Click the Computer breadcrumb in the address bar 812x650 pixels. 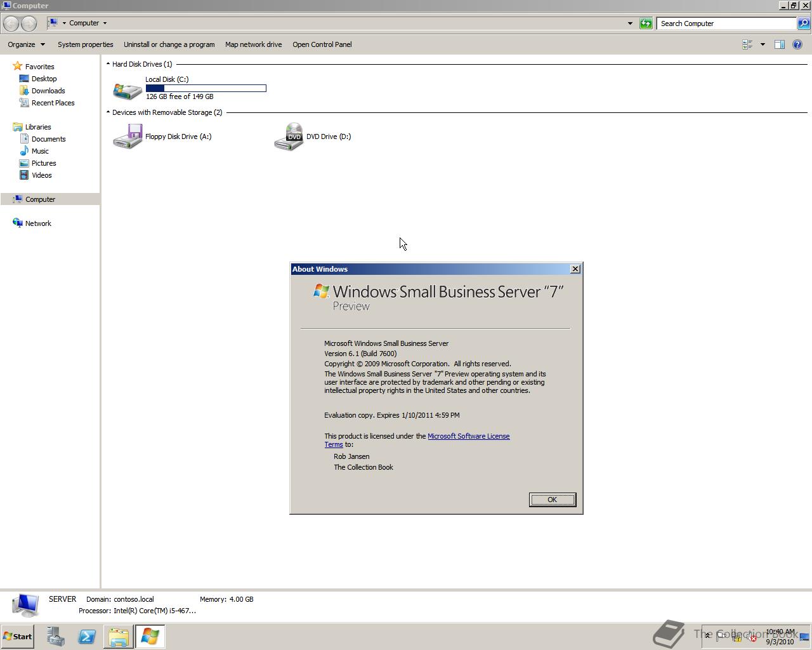pos(84,23)
